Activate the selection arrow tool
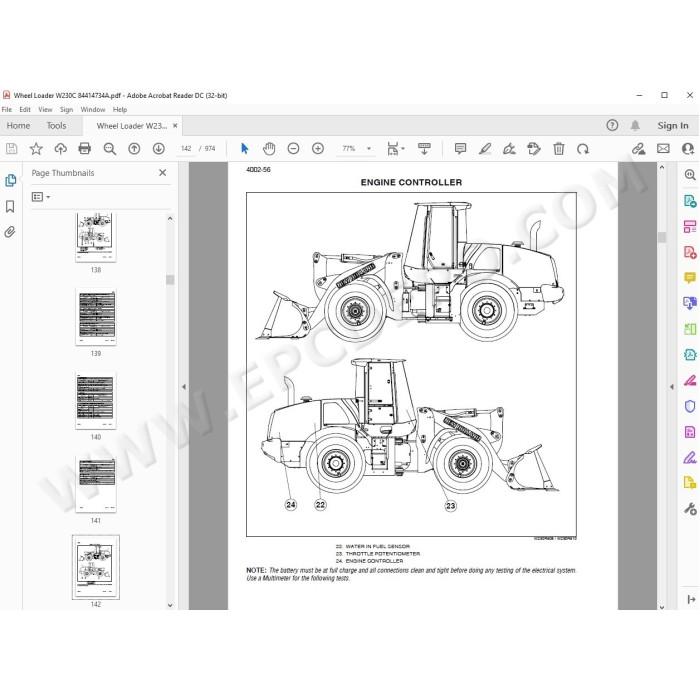 245,149
